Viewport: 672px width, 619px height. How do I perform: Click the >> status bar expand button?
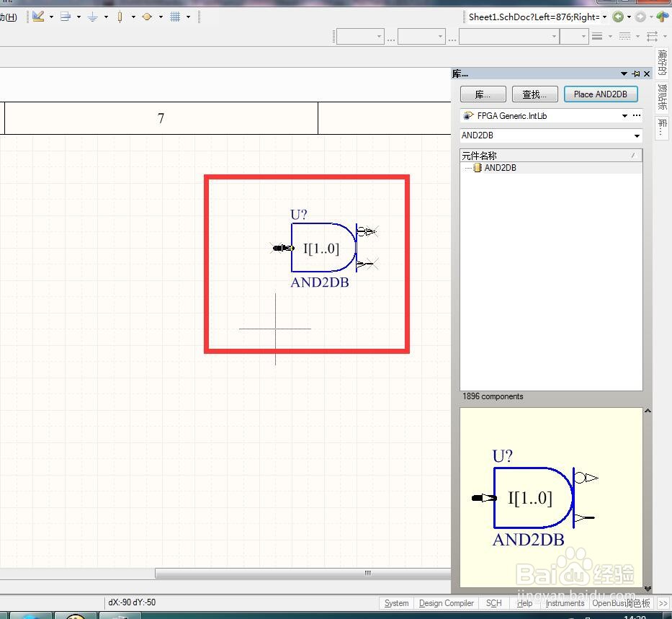pyautogui.click(x=663, y=603)
